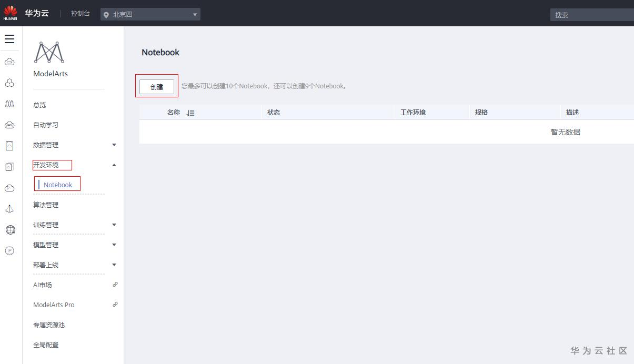Image resolution: width=634 pixels, height=364 pixels.
Task: Click the location pin in region selector
Action: 106,15
